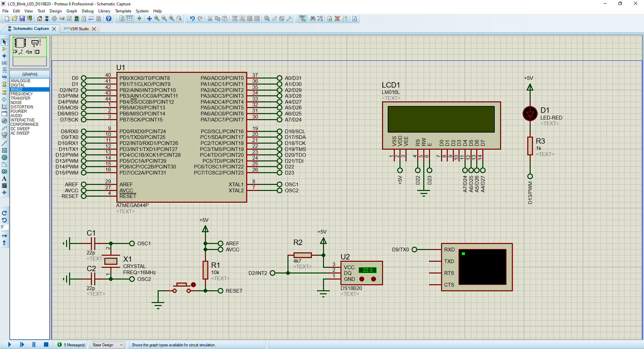The image size is (644, 349).
Task: Cut selected objects with scissors icon
Action: click(x=210, y=19)
